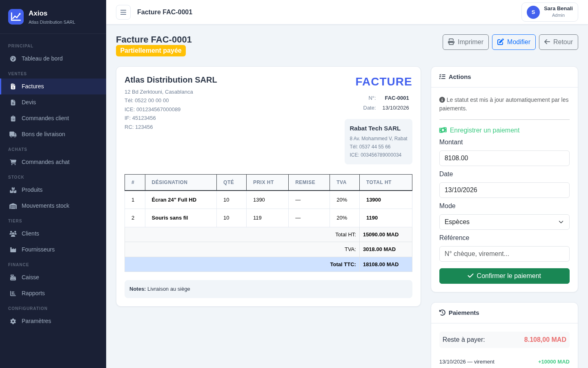Open Produits in sidebar
This screenshot has width=588, height=368.
tap(53, 190)
